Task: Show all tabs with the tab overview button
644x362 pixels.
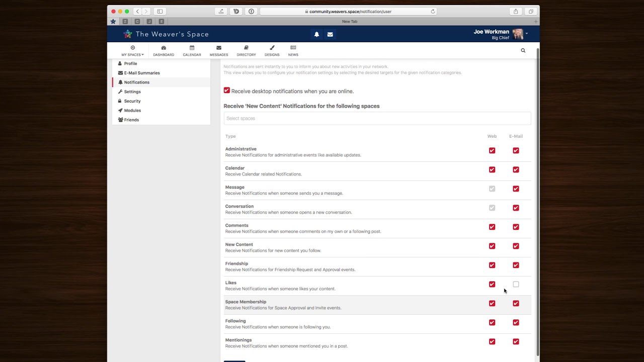Action: click(x=530, y=11)
